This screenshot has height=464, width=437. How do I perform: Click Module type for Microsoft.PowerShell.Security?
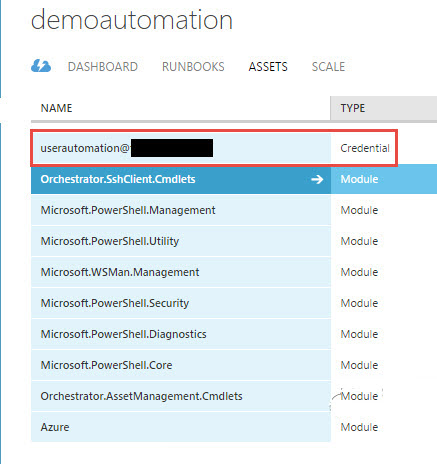click(359, 303)
